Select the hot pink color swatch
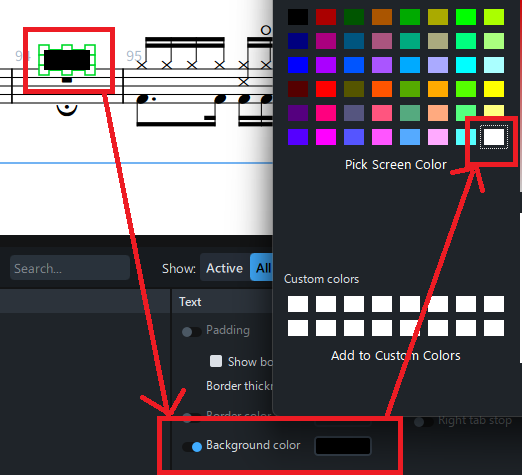Image resolution: width=522 pixels, height=475 pixels. click(326, 113)
